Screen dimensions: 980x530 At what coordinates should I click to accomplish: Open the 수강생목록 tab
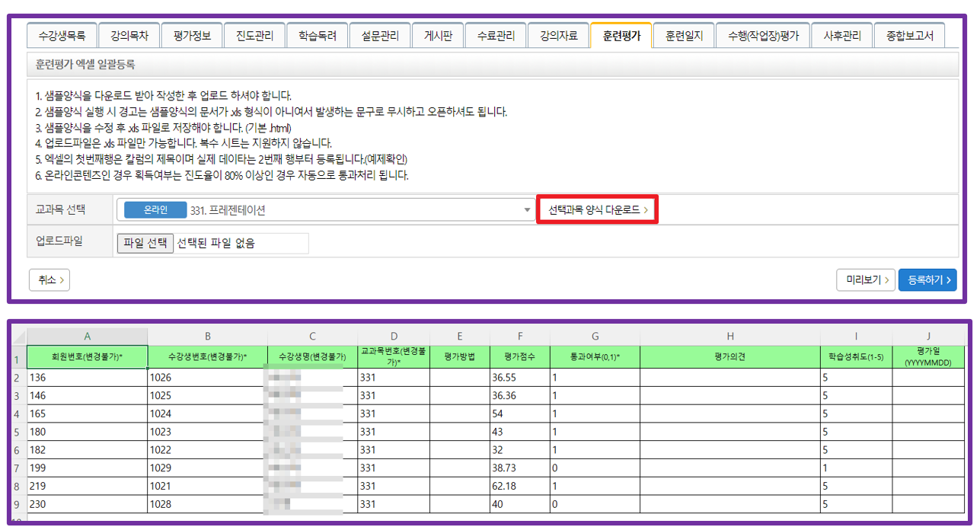62,35
